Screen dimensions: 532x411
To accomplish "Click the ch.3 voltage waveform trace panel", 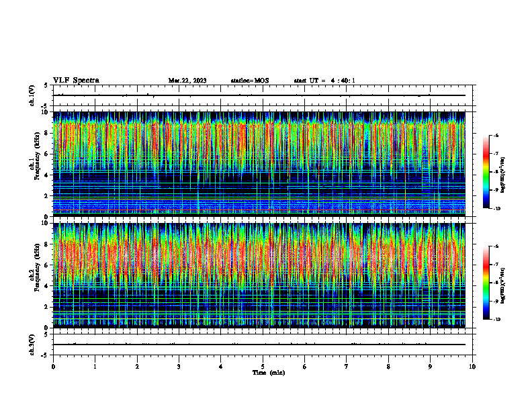I will (x=263, y=345).
